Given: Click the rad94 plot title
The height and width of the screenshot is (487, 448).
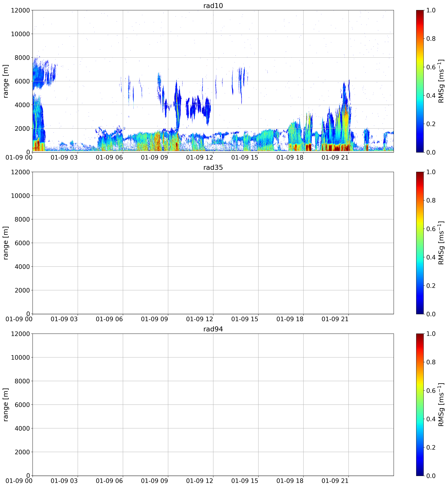Looking at the screenshot, I should pyautogui.click(x=213, y=329).
